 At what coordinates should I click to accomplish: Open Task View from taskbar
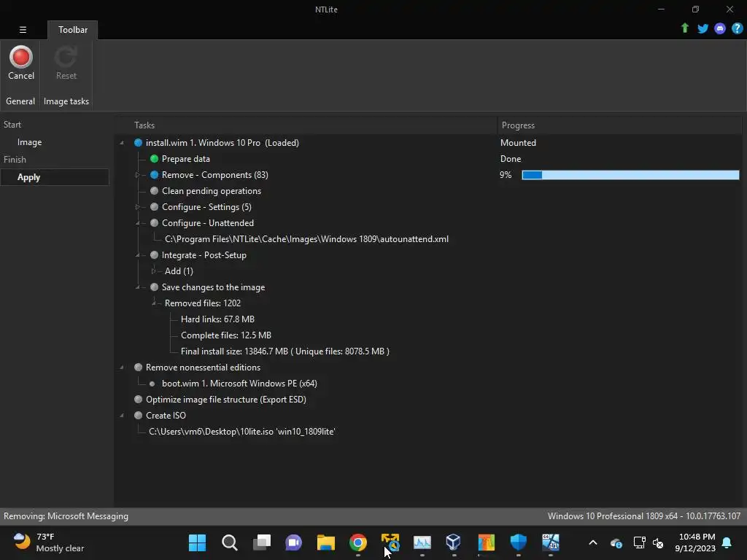262,542
